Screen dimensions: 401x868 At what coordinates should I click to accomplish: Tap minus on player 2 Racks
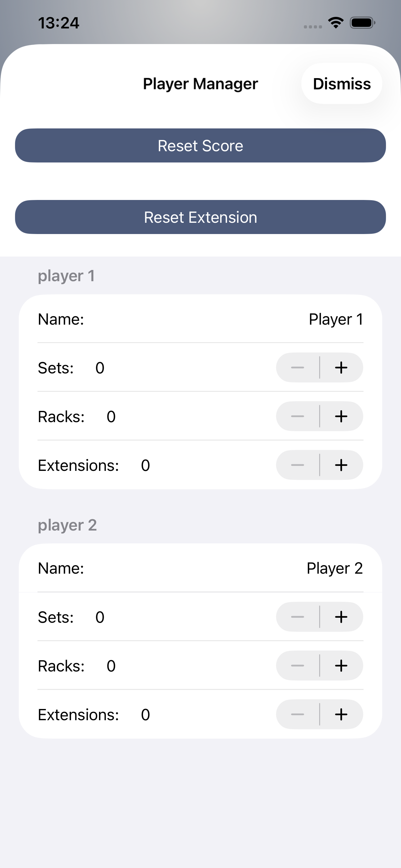pos(298,666)
